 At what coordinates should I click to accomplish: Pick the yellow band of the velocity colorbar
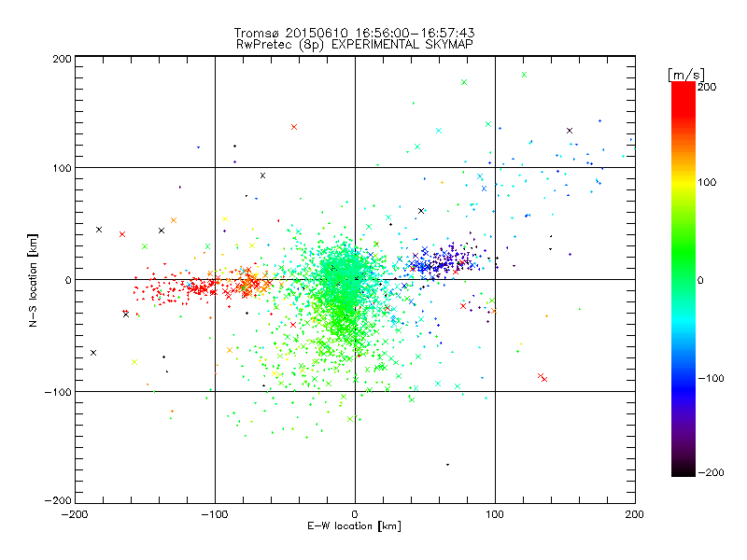pyautogui.click(x=684, y=185)
